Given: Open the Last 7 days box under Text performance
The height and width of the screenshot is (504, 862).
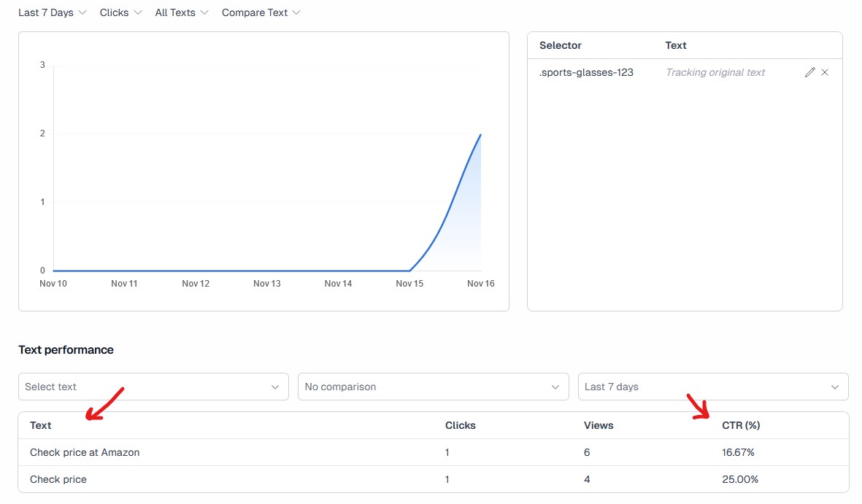Looking at the screenshot, I should point(712,387).
